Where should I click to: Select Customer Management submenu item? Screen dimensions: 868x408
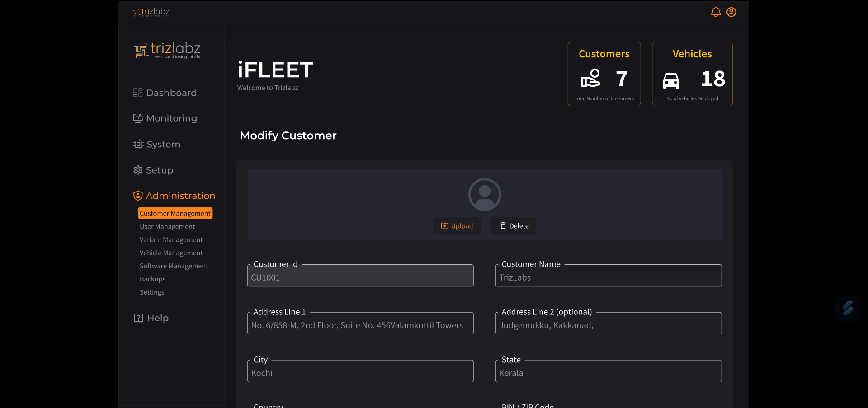point(175,213)
